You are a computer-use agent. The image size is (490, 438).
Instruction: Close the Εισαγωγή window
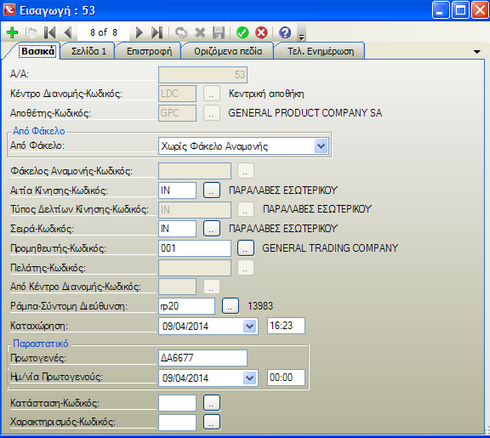480,10
